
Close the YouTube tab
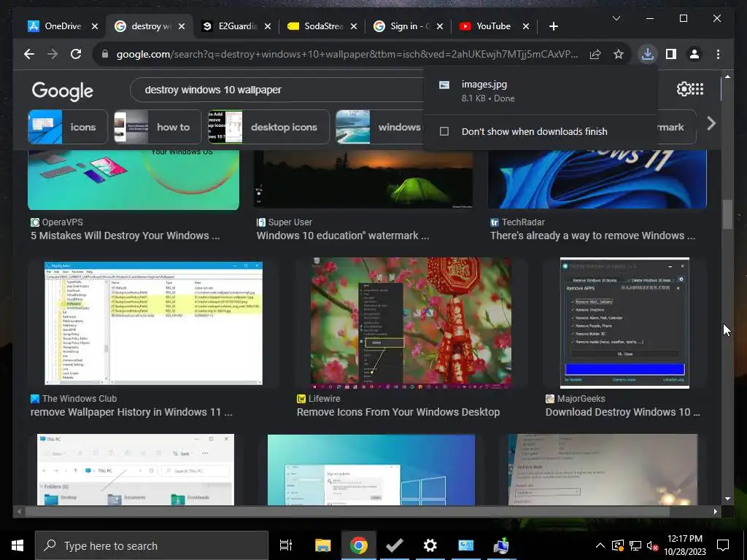click(x=526, y=27)
